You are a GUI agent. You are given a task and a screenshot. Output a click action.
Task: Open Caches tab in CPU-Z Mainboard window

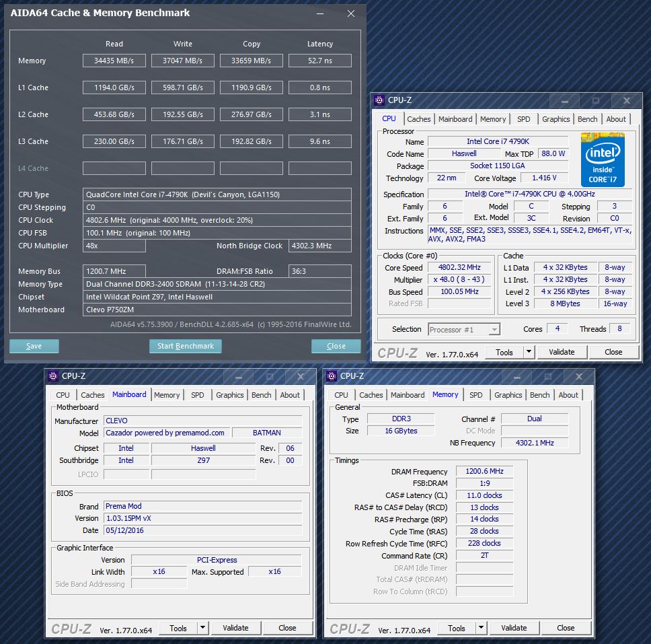93,395
